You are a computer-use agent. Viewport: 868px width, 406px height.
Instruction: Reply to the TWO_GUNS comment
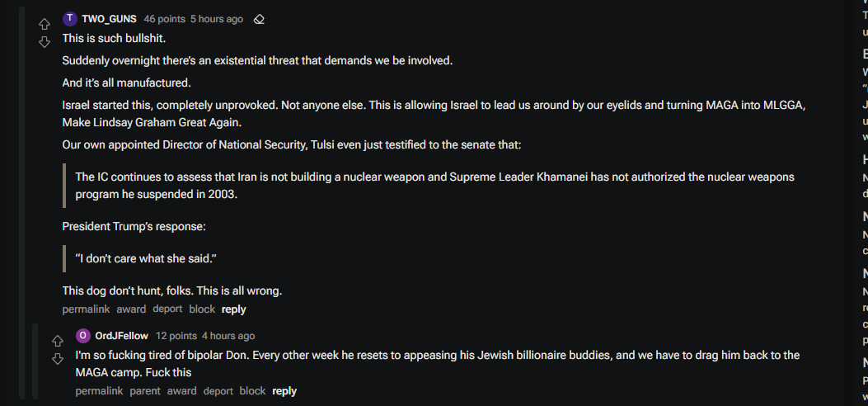coord(233,309)
